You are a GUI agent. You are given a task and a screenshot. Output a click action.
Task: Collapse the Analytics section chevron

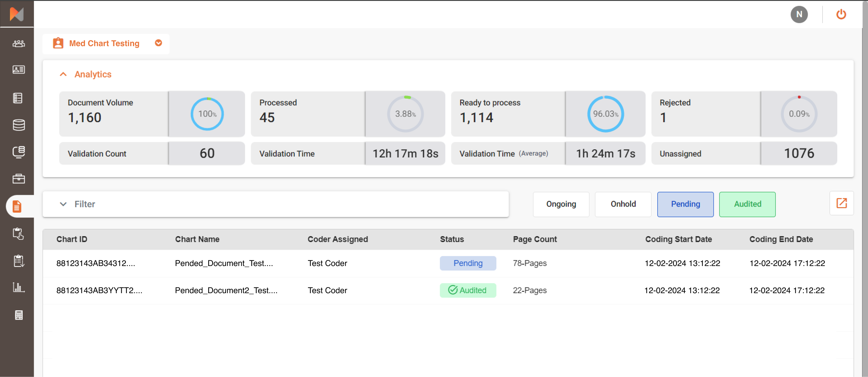63,74
